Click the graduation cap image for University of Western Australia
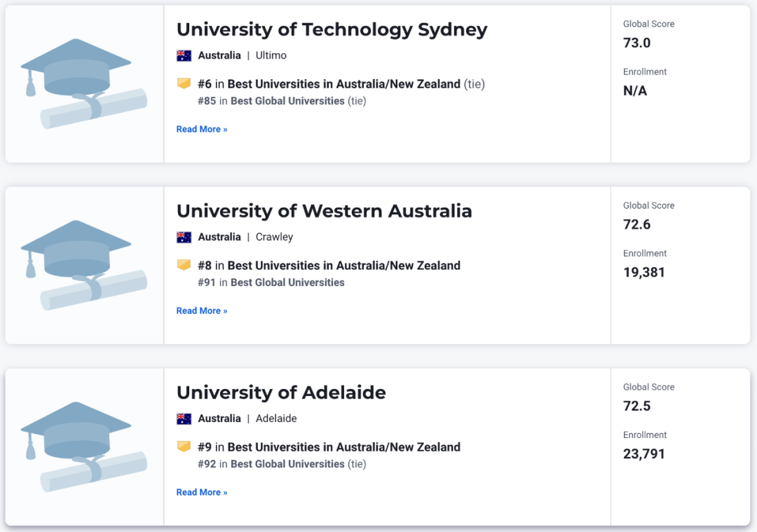The width and height of the screenshot is (757, 532). click(84, 266)
